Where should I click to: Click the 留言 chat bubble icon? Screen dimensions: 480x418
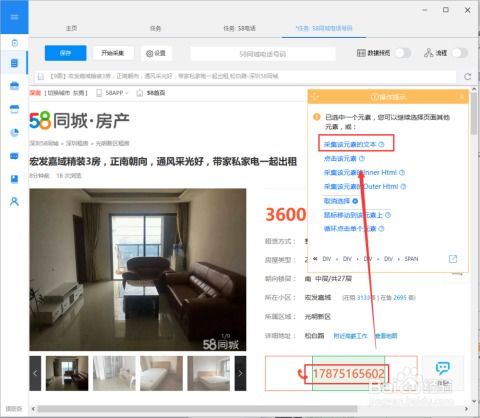[x=442, y=368]
